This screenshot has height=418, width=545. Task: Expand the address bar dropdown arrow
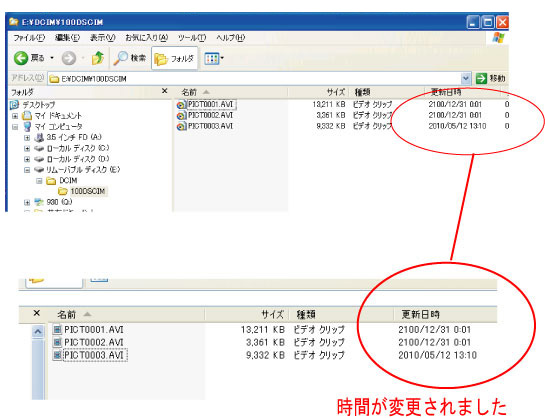click(x=465, y=79)
